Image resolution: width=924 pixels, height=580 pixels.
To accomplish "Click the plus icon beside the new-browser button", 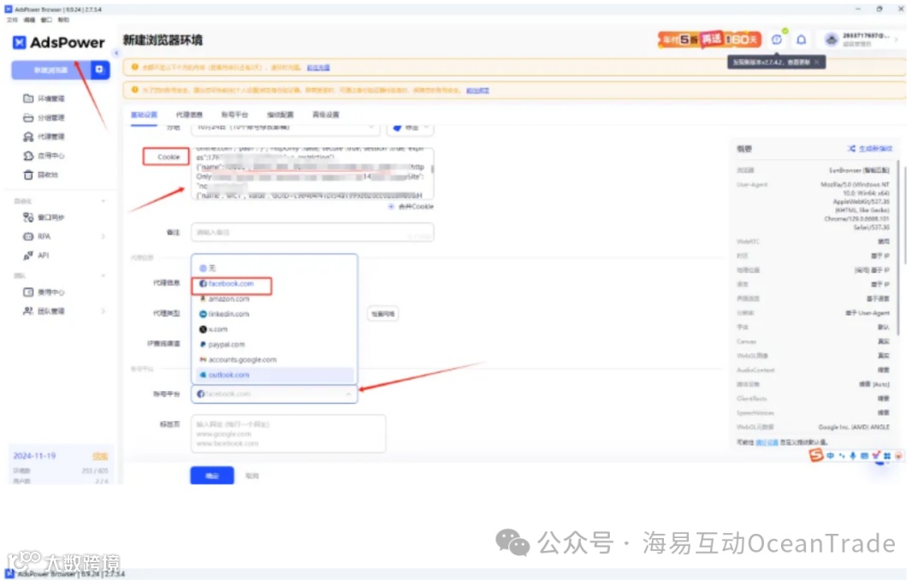I will click(99, 69).
